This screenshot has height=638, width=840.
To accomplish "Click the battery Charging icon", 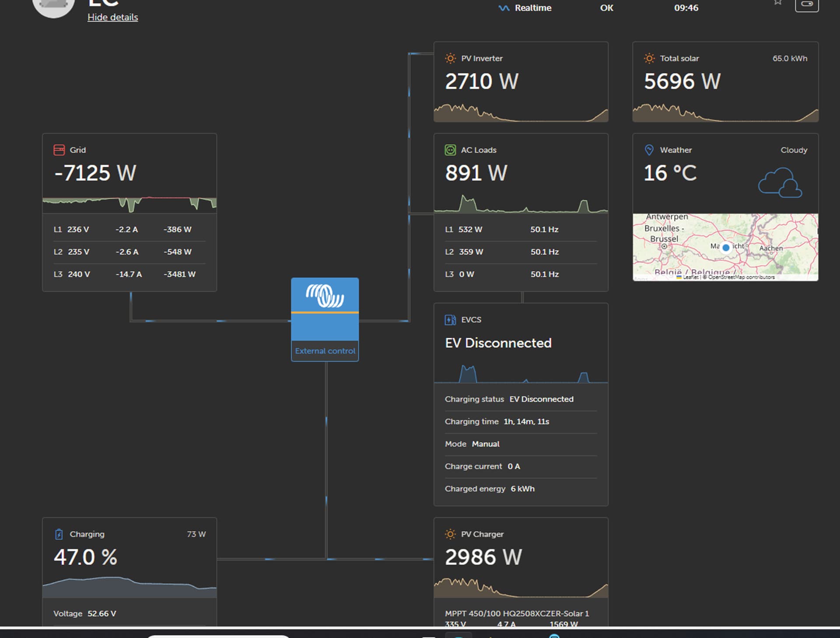I will click(x=59, y=534).
